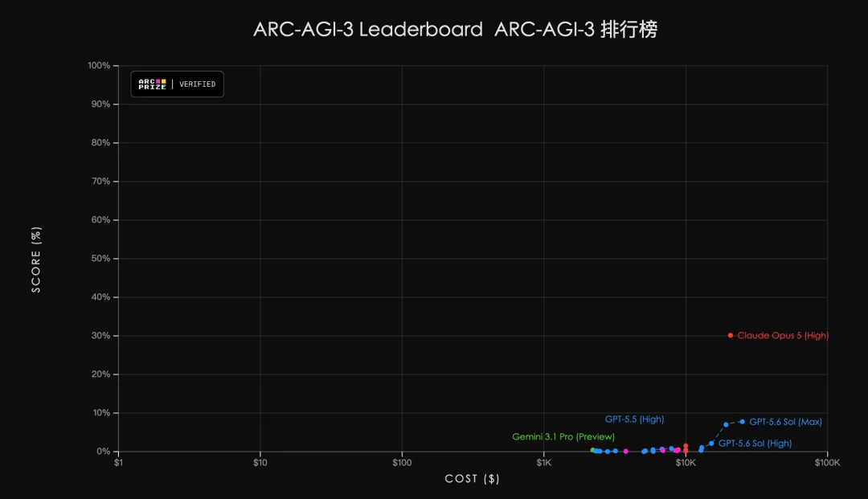Click the ARC Prize Verified badge
This screenshot has width=868, height=499.
pos(177,84)
